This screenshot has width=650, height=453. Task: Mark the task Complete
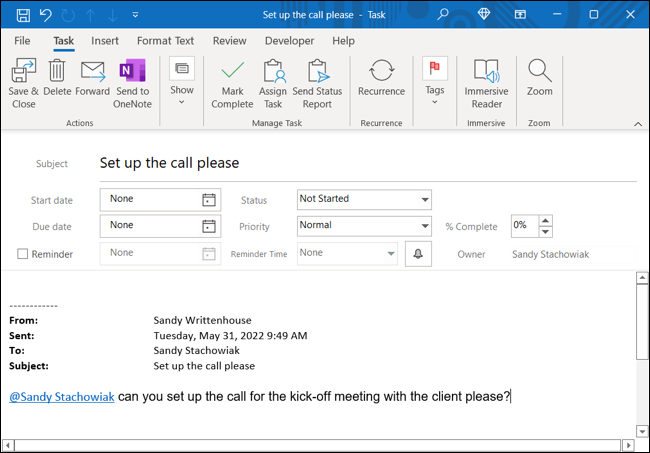(x=232, y=84)
